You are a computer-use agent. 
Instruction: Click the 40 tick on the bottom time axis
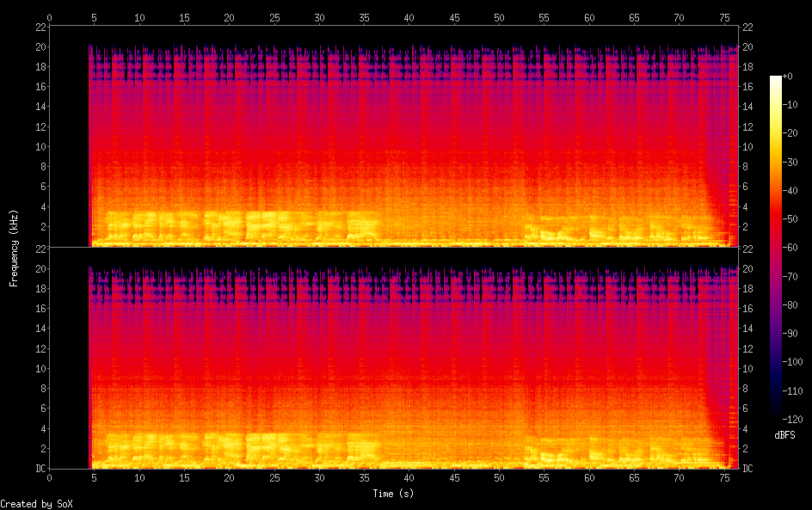(x=409, y=477)
